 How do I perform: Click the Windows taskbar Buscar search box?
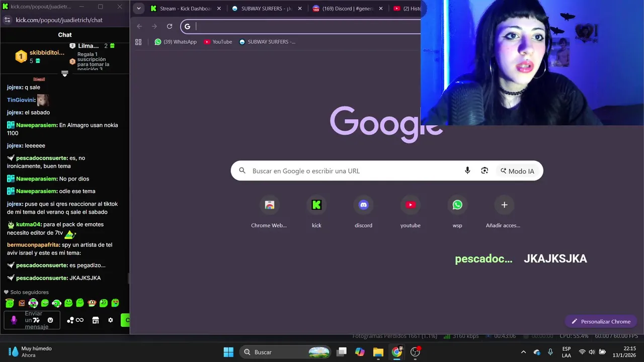point(286,352)
